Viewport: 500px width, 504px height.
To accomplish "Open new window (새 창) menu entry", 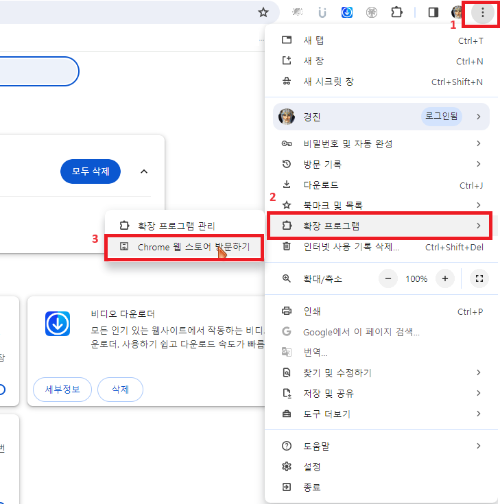I will click(382, 61).
